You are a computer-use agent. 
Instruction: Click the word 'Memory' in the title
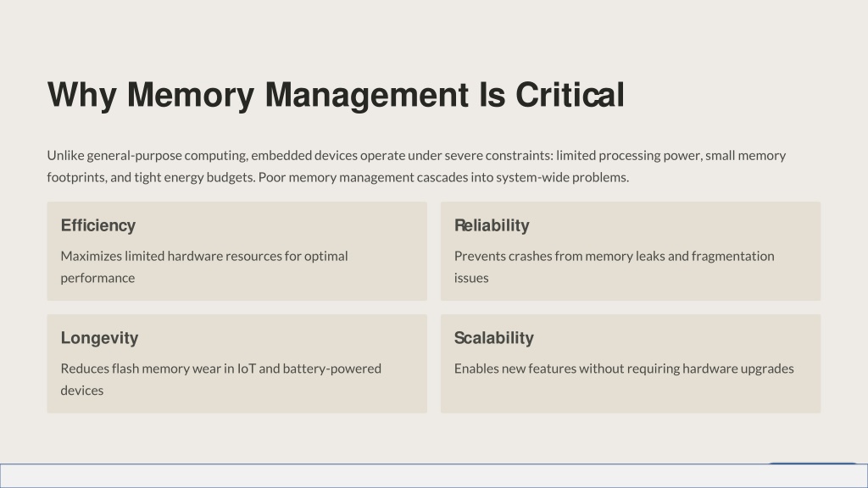click(191, 95)
